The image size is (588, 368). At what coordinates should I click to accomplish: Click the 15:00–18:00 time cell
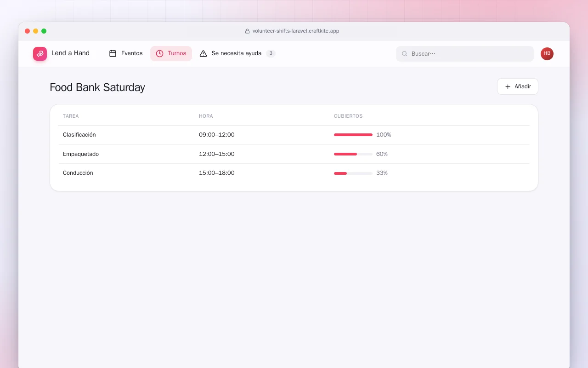pyautogui.click(x=217, y=173)
